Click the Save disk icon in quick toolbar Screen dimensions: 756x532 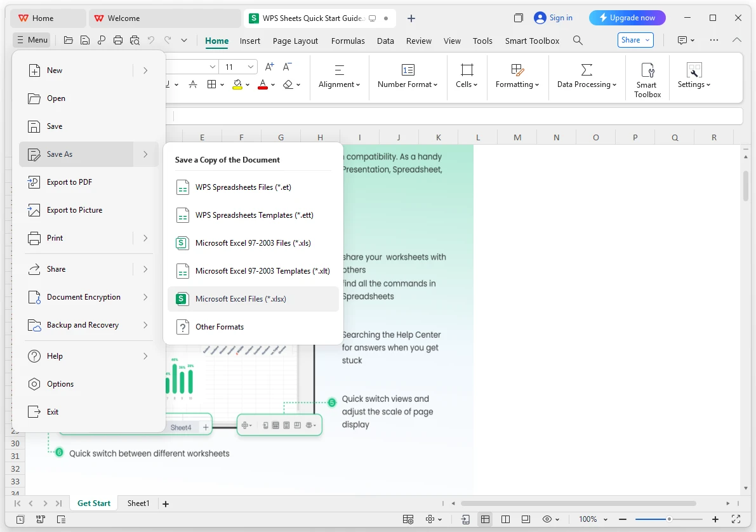point(85,40)
